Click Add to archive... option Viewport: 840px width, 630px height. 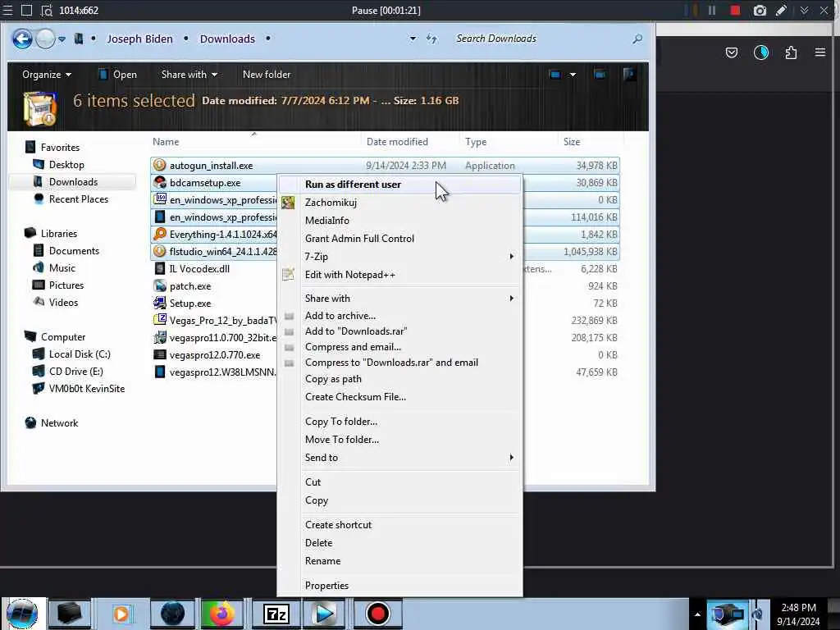pyautogui.click(x=399, y=316)
